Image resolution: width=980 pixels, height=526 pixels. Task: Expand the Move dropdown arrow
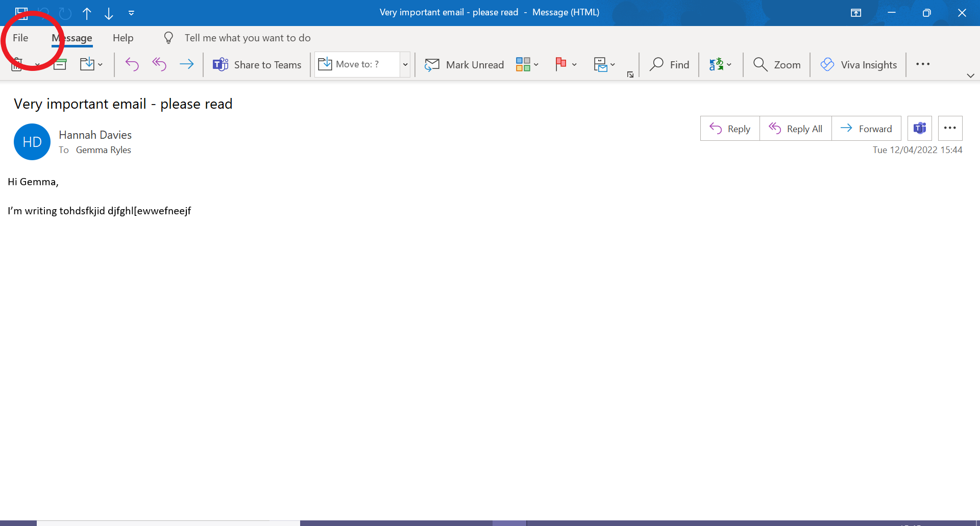100,65
